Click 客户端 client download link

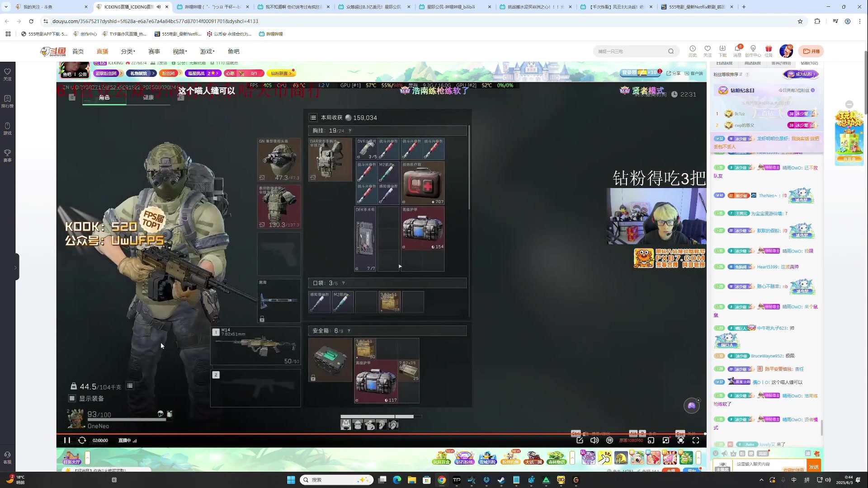tap(694, 73)
